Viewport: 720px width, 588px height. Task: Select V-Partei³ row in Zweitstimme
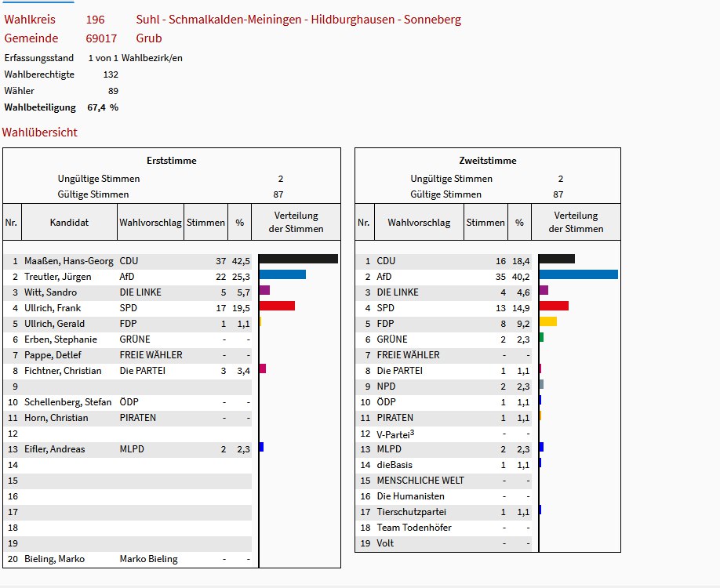click(444, 434)
